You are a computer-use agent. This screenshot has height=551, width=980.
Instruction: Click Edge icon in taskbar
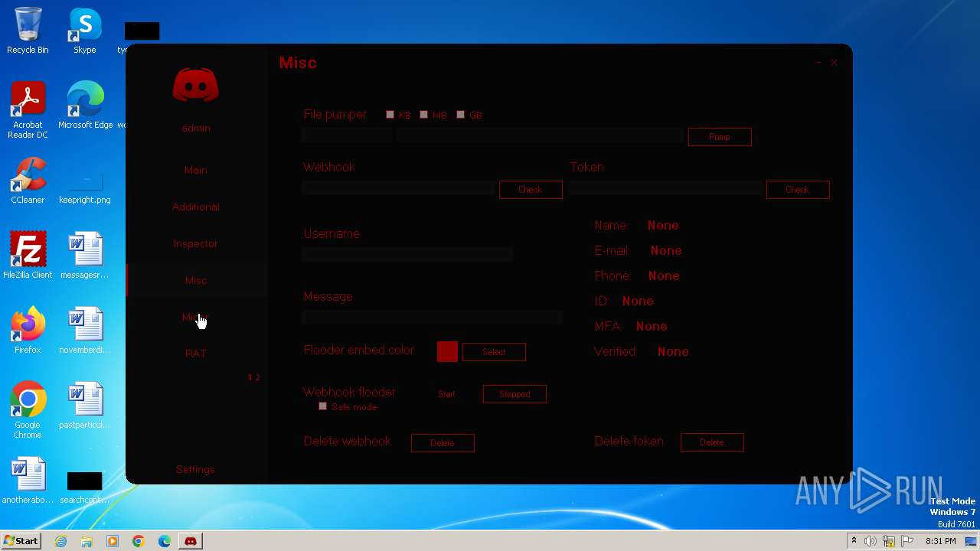point(165,541)
